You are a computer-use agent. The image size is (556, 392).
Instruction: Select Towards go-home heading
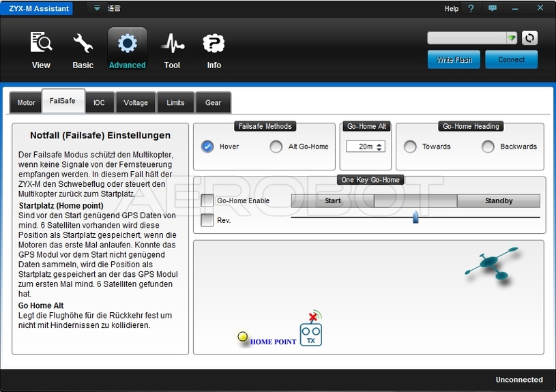tap(410, 147)
